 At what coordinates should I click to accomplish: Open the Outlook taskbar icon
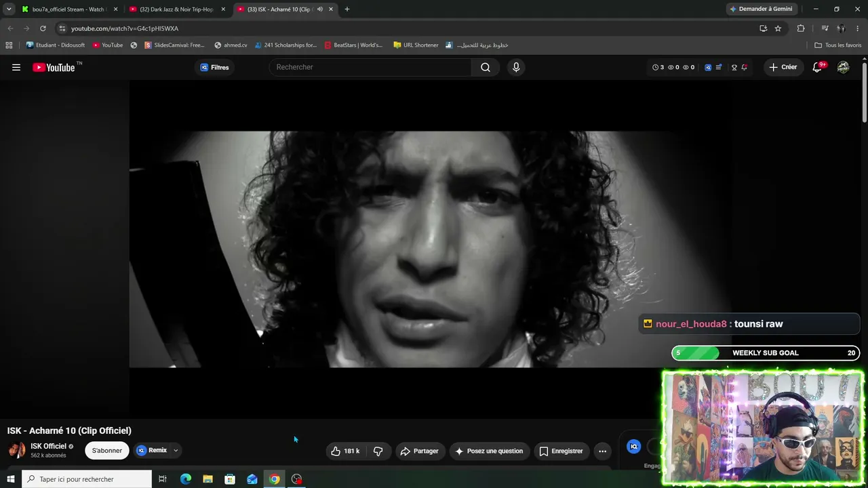(252, 479)
